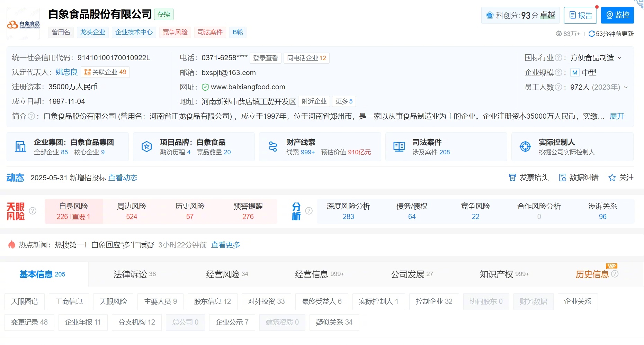Select 历史风险 57 risk card
This screenshot has height=345, width=644.
[x=190, y=211]
